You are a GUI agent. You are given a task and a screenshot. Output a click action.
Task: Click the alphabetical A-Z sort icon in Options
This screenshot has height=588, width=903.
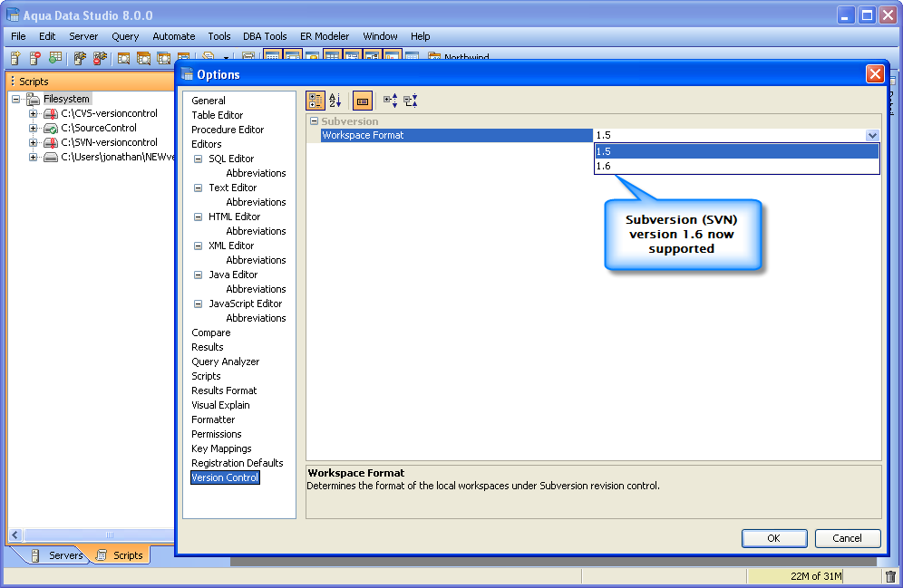point(335,101)
